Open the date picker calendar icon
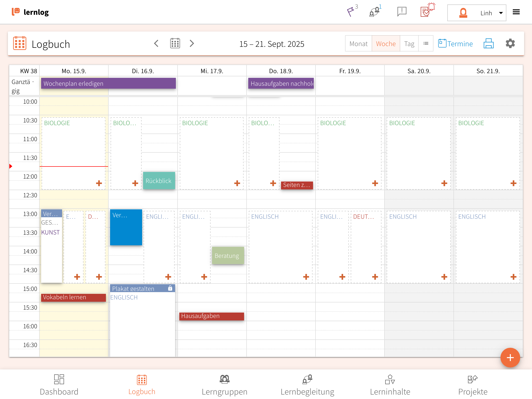 pyautogui.click(x=175, y=43)
